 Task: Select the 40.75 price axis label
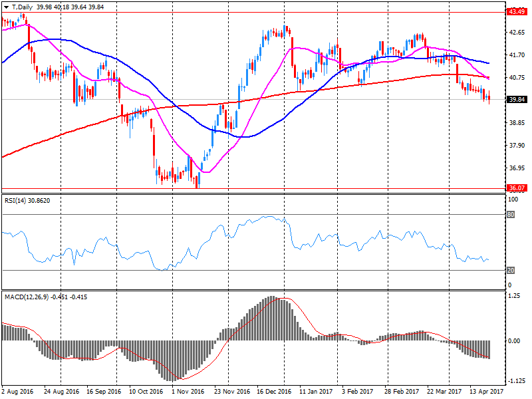pyautogui.click(x=517, y=77)
